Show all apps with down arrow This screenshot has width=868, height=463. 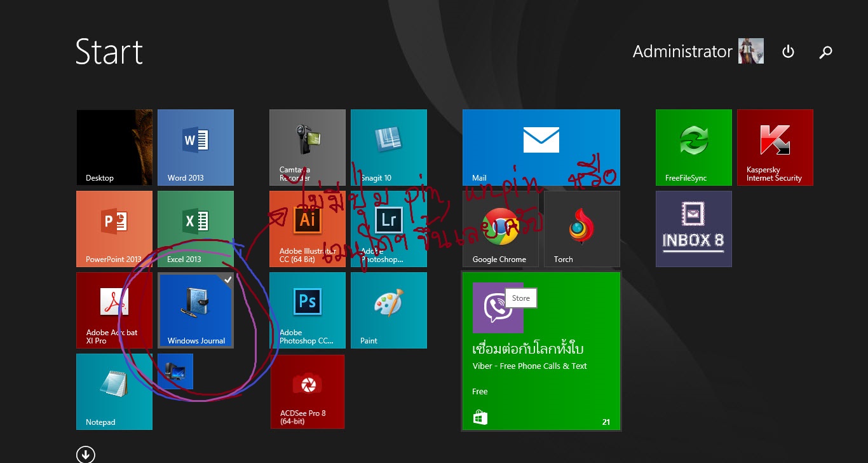(x=85, y=454)
